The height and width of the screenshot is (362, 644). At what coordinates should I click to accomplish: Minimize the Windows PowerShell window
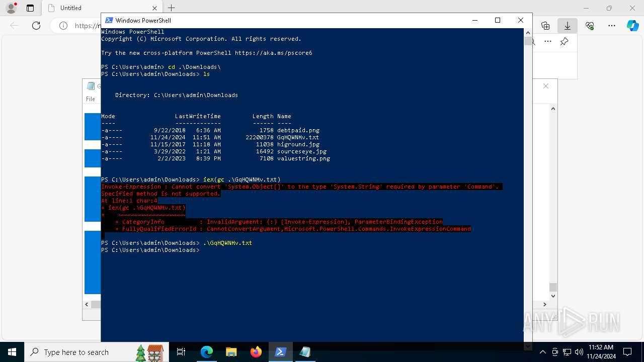[475, 20]
